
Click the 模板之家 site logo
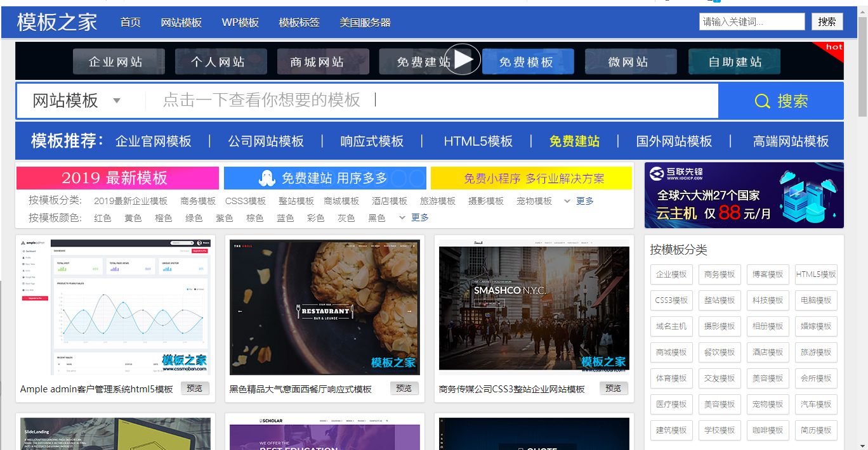tap(57, 22)
